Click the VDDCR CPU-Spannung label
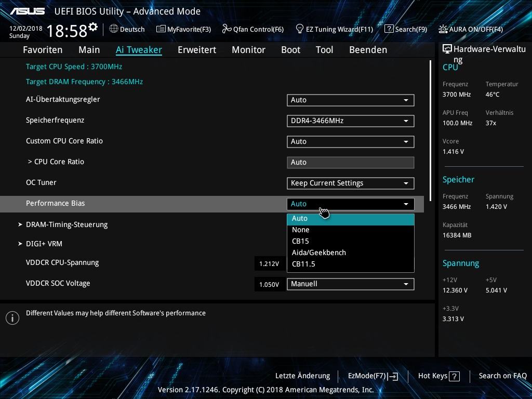This screenshot has height=399, width=532. [62, 262]
